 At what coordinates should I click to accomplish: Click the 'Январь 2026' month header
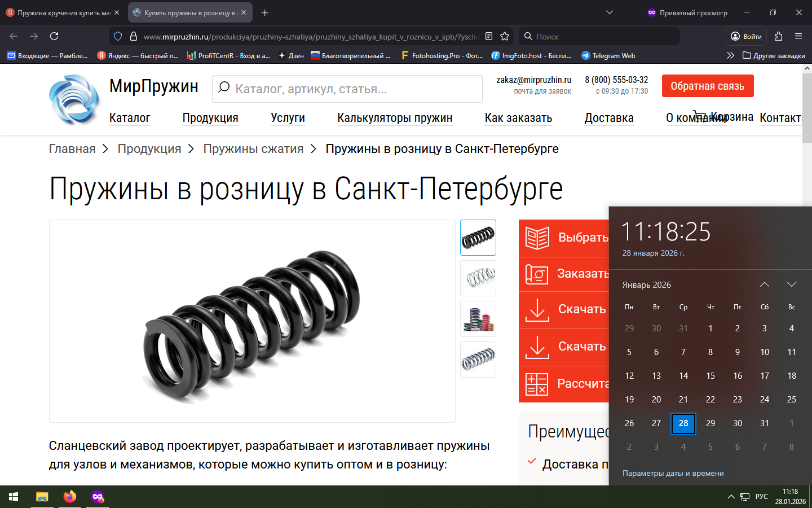647,285
